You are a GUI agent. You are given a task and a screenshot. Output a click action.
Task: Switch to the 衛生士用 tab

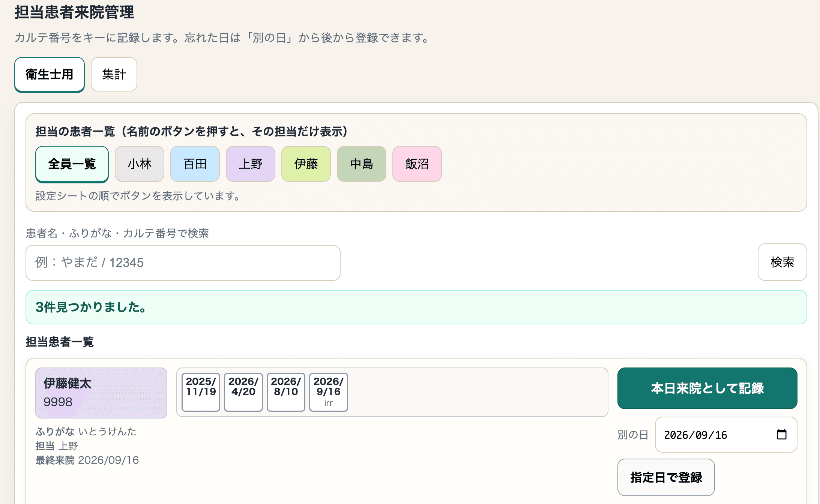pyautogui.click(x=50, y=74)
